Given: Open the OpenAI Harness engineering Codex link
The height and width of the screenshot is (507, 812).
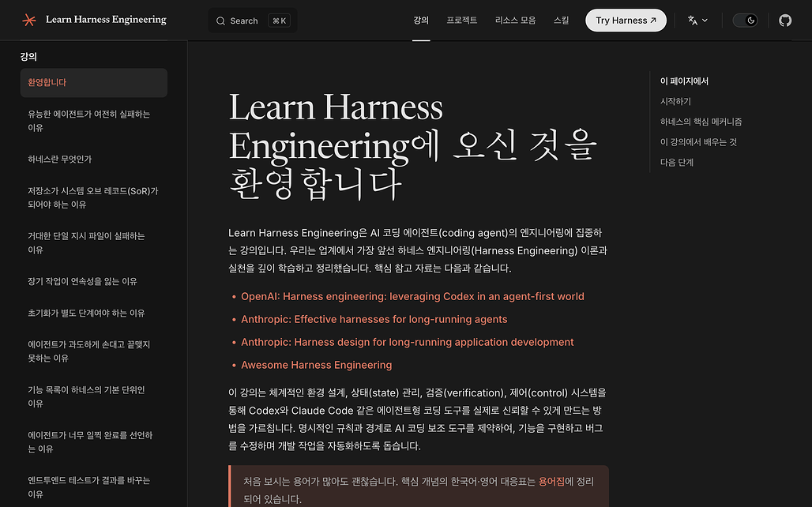Looking at the screenshot, I should coord(412,296).
